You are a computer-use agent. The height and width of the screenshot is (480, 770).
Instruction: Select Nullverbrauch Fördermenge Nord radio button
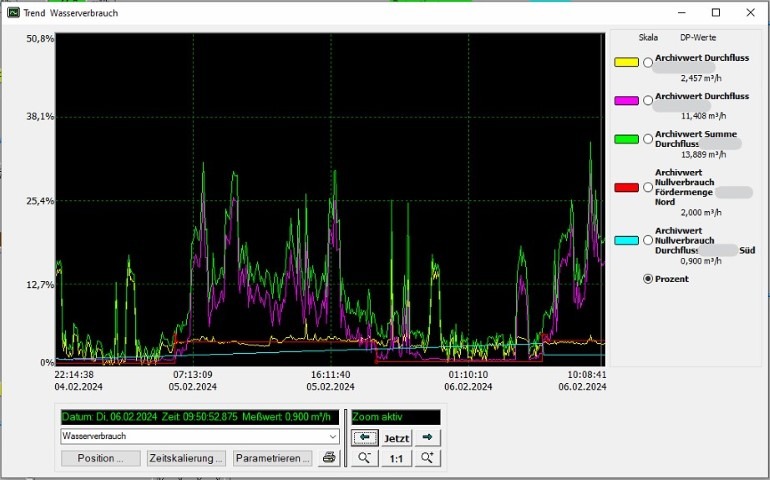pos(648,187)
